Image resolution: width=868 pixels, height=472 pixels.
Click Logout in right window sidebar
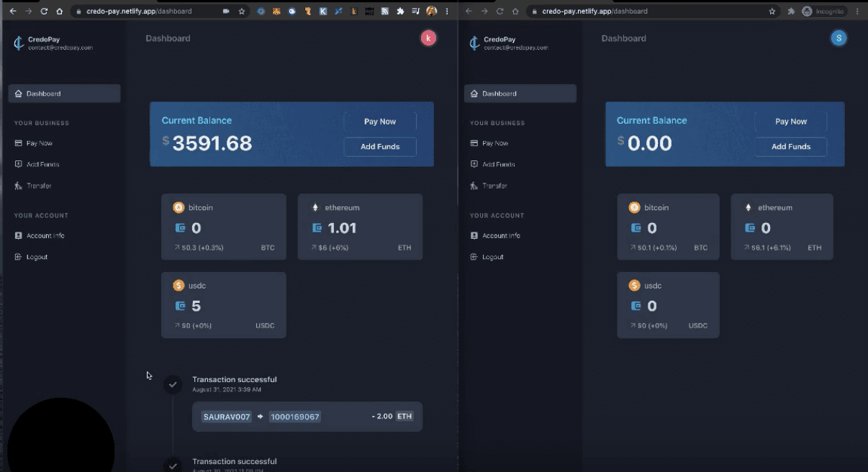(x=487, y=257)
